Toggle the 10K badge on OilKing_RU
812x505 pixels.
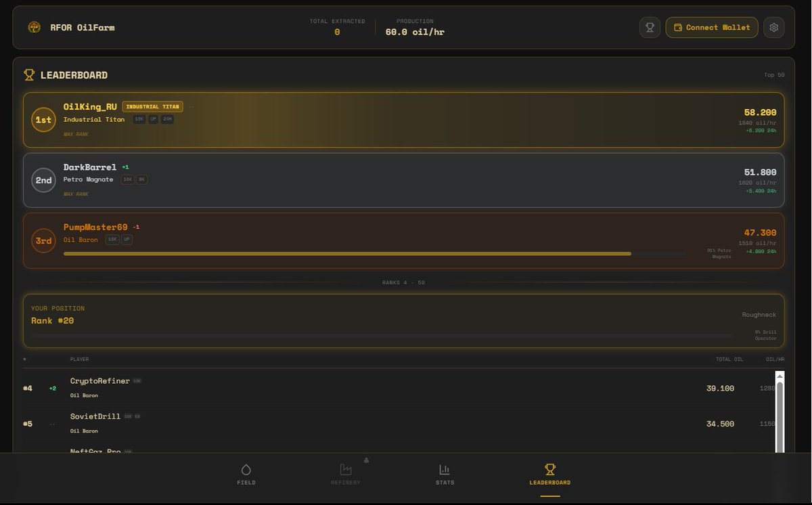139,119
